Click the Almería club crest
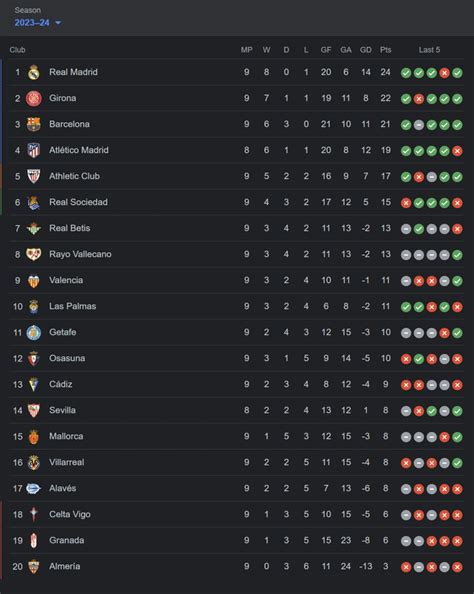474x594 pixels. point(34,566)
